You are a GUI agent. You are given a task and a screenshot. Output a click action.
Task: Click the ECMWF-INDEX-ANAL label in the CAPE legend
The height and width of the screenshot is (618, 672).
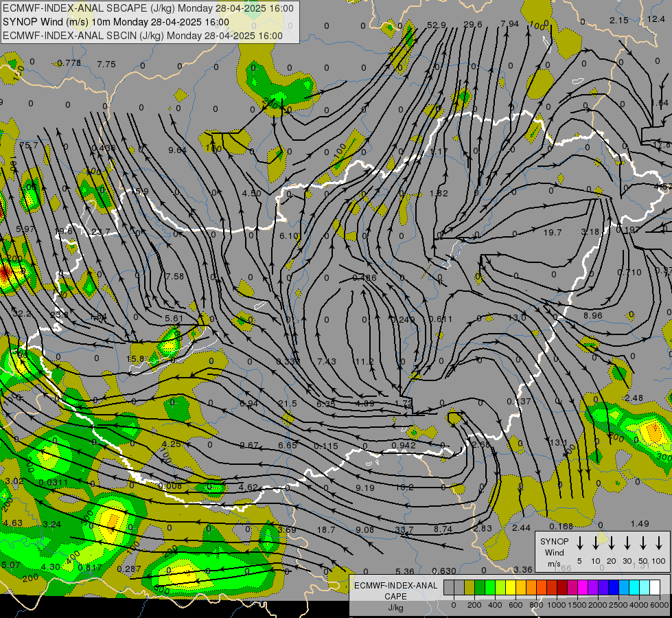395,586
